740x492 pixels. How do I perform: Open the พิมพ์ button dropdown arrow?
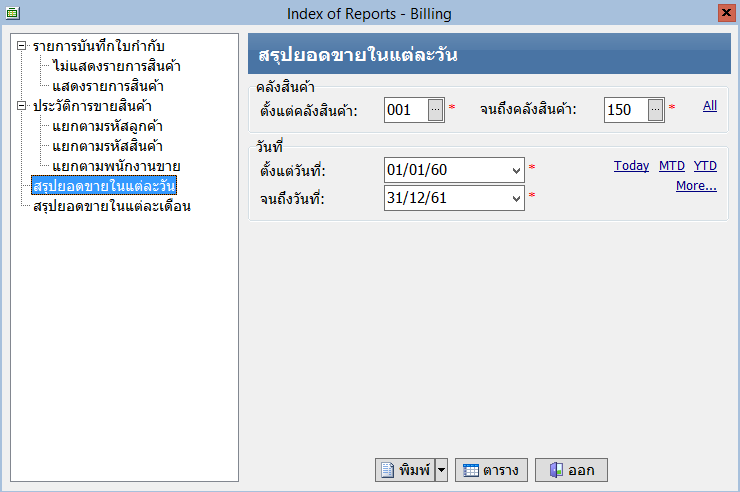pyautogui.click(x=441, y=470)
